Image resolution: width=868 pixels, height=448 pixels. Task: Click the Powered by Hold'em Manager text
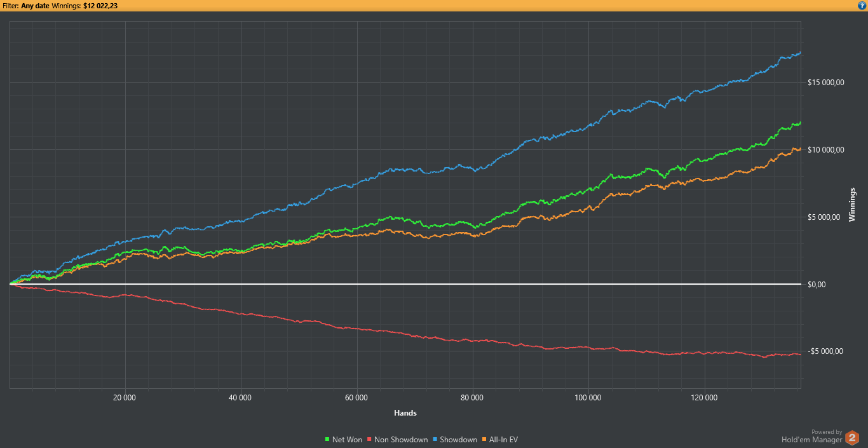811,436
